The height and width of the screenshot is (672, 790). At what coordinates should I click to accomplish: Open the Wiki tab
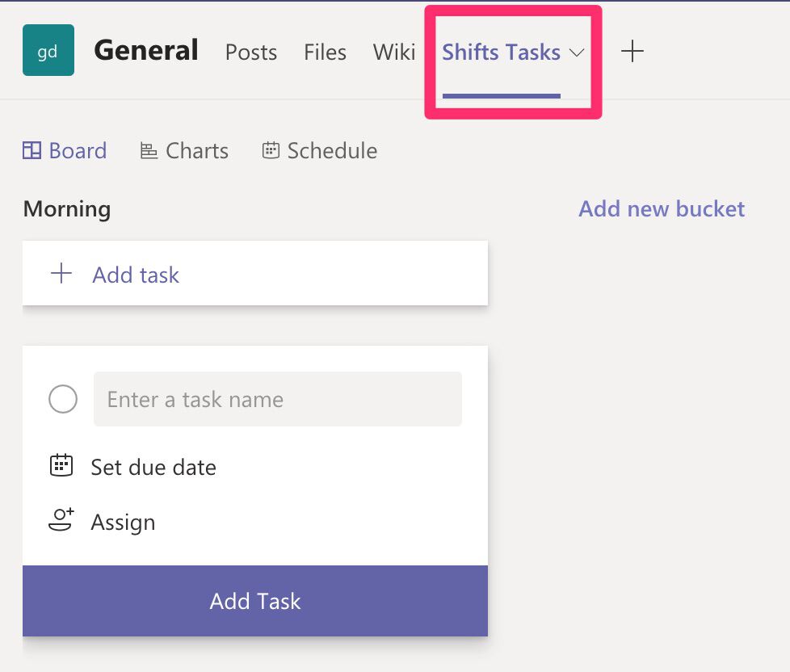point(394,52)
